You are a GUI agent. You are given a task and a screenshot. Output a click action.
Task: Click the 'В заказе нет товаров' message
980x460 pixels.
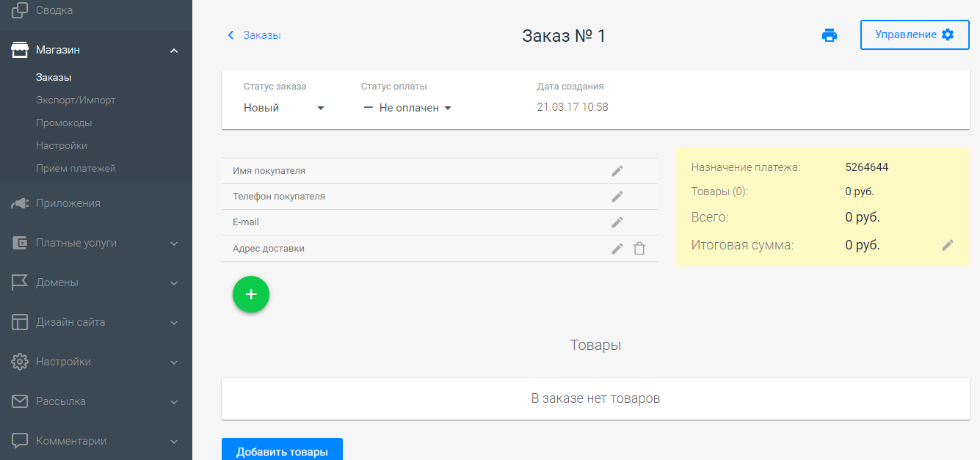pyautogui.click(x=595, y=398)
